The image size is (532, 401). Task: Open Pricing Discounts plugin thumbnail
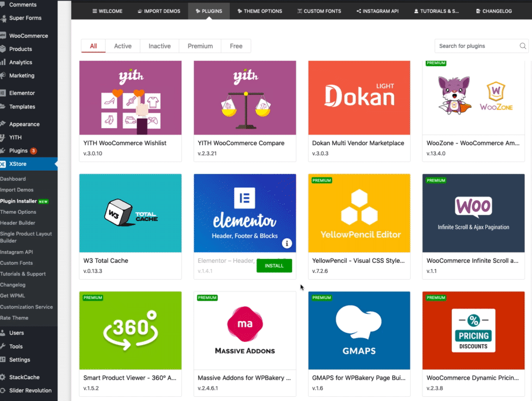(473, 330)
